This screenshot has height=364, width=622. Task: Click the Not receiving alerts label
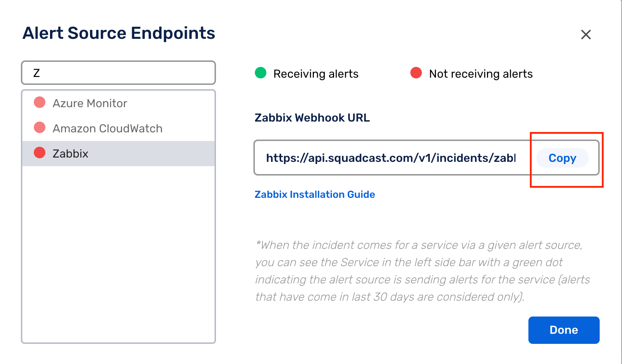click(481, 74)
